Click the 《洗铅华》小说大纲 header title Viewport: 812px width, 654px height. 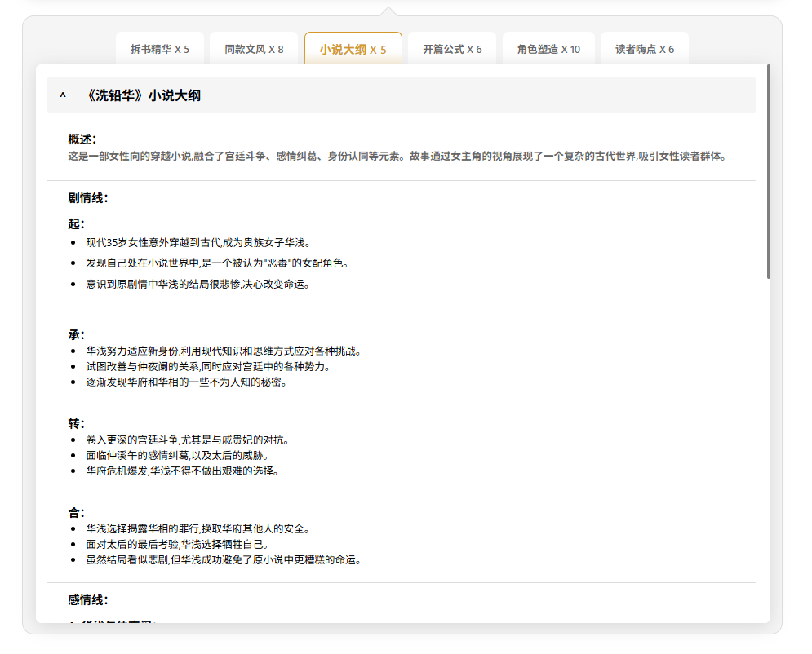click(x=143, y=95)
